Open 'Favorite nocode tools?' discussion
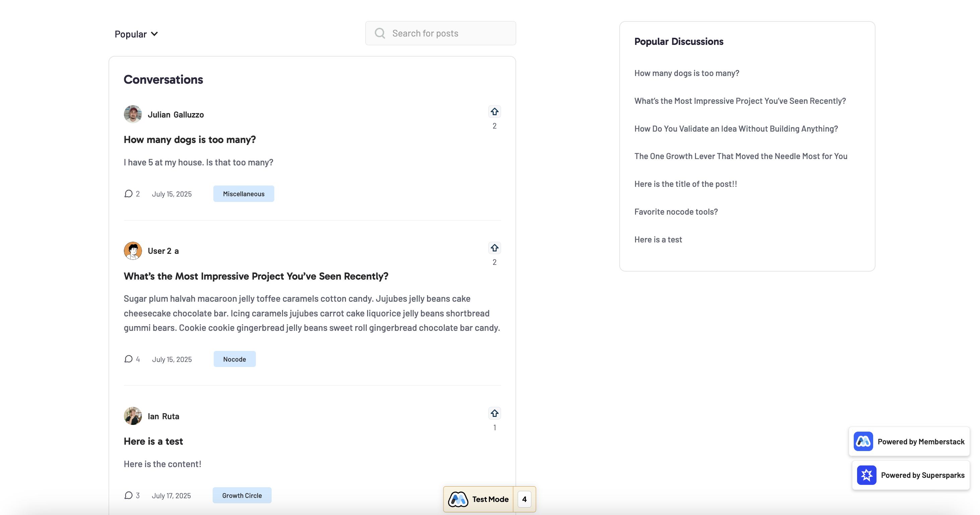The image size is (980, 515). [x=676, y=212]
